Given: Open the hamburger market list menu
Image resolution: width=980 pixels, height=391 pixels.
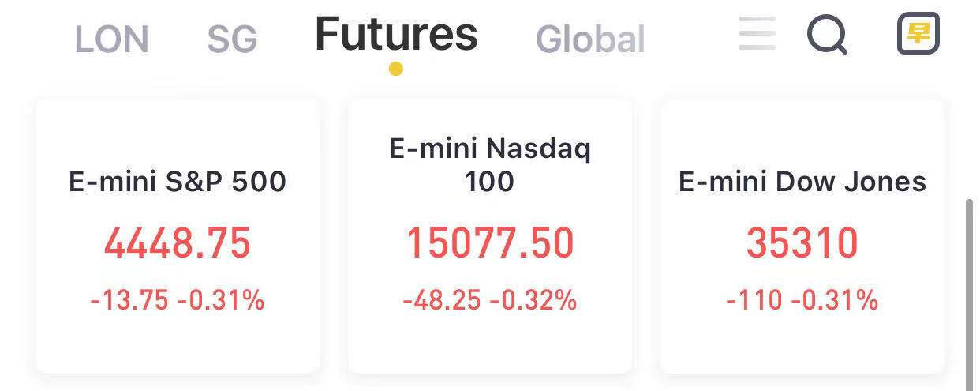Looking at the screenshot, I should tap(757, 34).
